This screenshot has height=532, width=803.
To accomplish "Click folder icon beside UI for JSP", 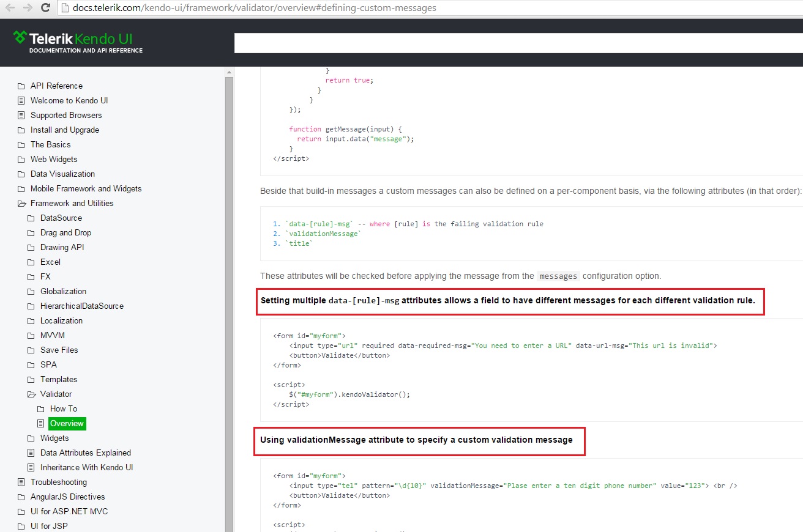I will pyautogui.click(x=21, y=526).
